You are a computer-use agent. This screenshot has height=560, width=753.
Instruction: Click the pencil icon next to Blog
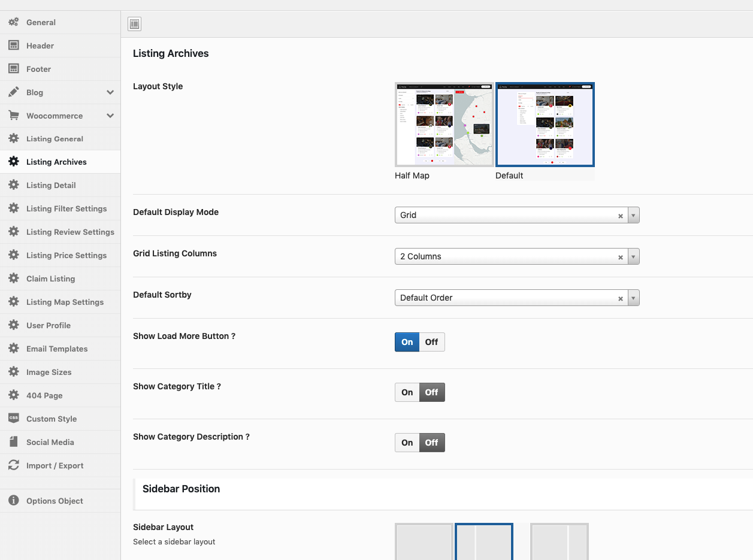tap(13, 92)
